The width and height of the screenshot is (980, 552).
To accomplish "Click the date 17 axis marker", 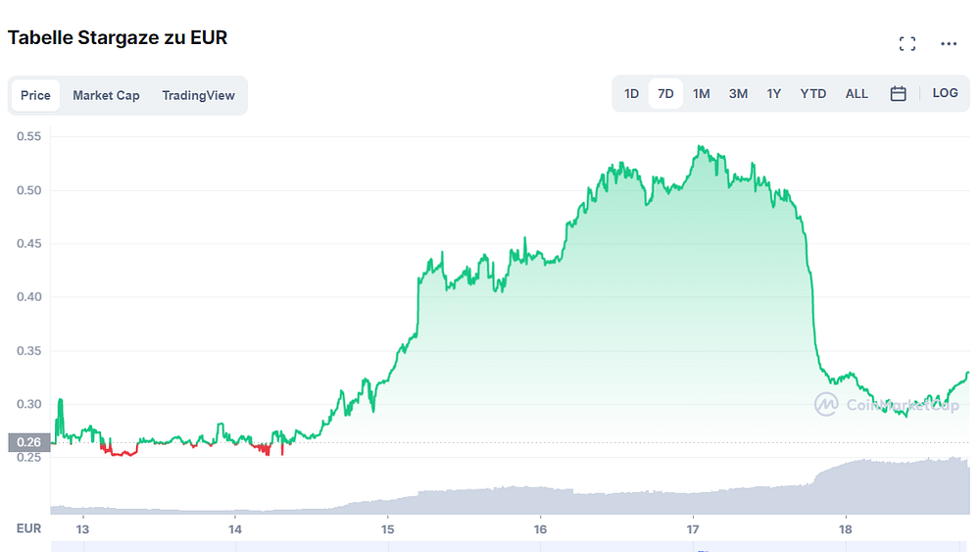I will click(693, 529).
